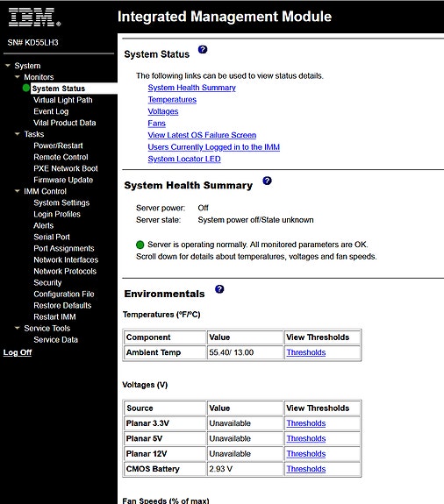The width and height of the screenshot is (444, 504).
Task: Click the Log Off link
Action: click(x=18, y=352)
